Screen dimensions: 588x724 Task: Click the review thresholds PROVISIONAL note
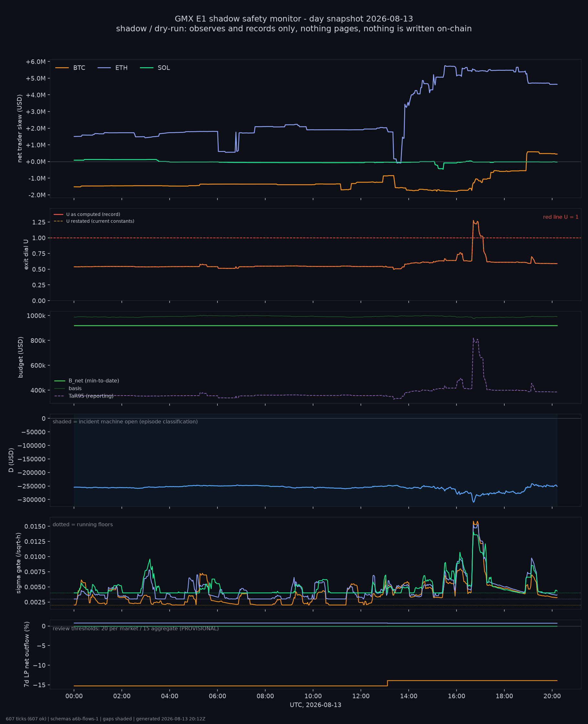pyautogui.click(x=135, y=628)
